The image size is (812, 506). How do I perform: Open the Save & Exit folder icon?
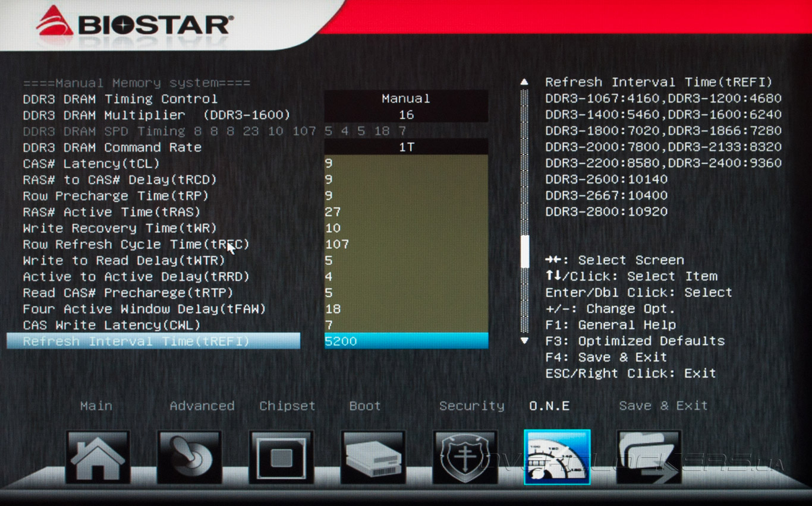(x=649, y=457)
